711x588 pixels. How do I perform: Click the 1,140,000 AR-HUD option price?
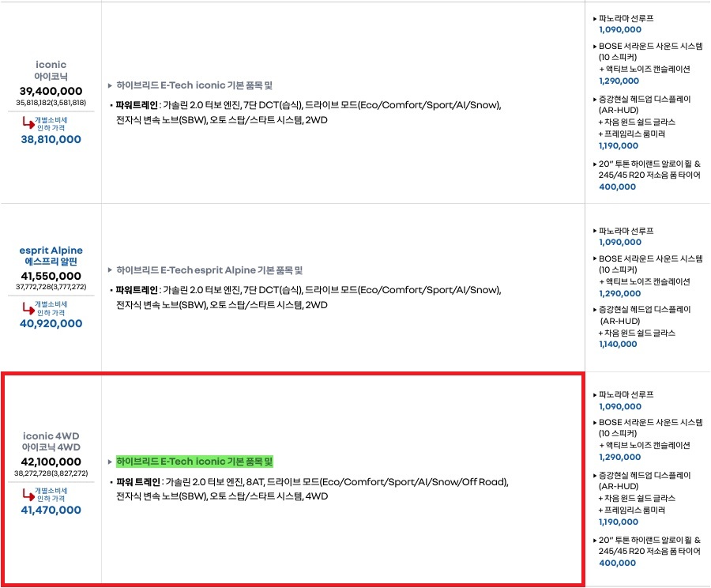(x=619, y=345)
